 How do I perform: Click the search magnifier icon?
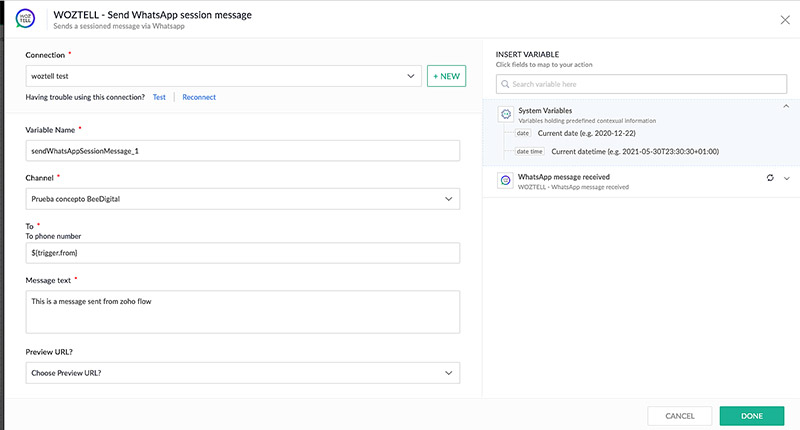pos(505,84)
